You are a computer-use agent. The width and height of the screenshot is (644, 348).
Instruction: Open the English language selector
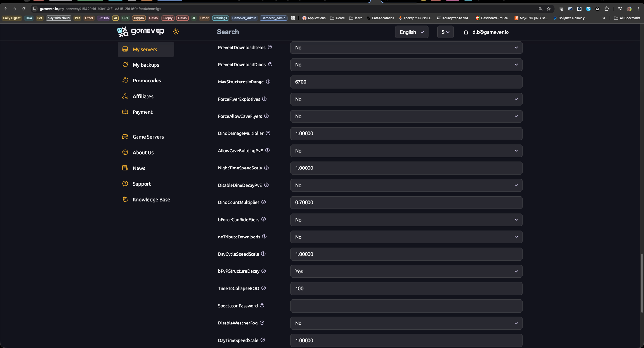tap(412, 32)
